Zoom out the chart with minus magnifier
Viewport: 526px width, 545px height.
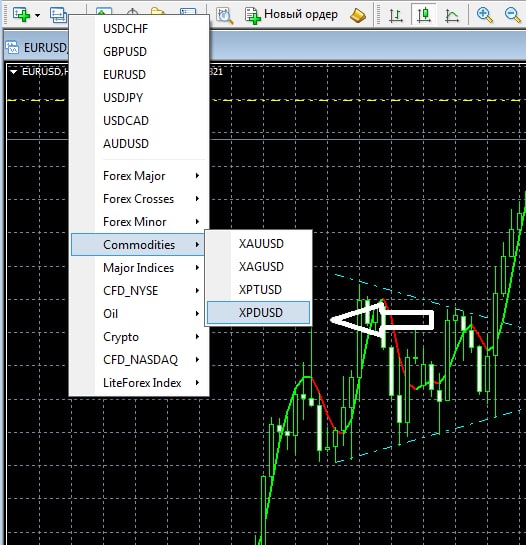pos(513,15)
